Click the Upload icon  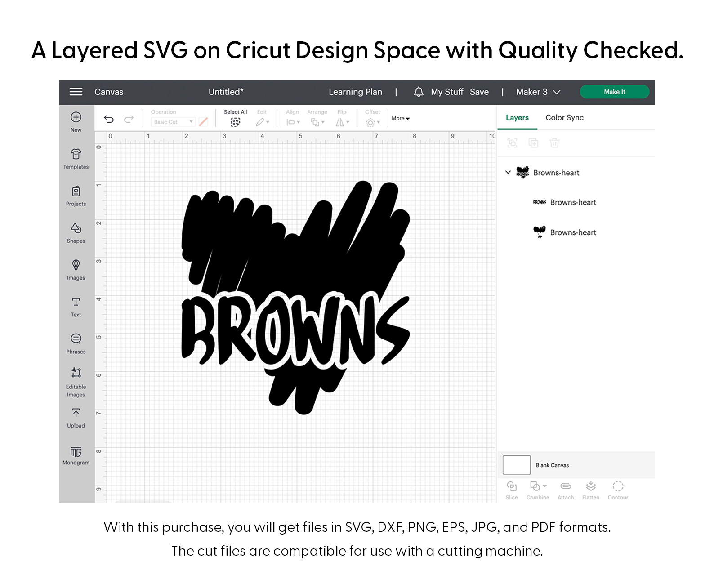pyautogui.click(x=76, y=413)
